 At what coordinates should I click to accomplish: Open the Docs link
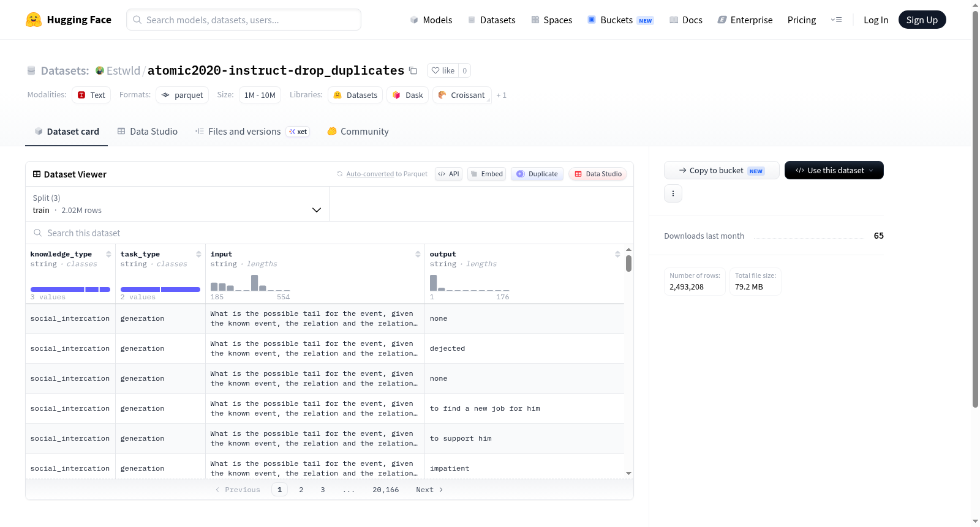click(x=686, y=20)
